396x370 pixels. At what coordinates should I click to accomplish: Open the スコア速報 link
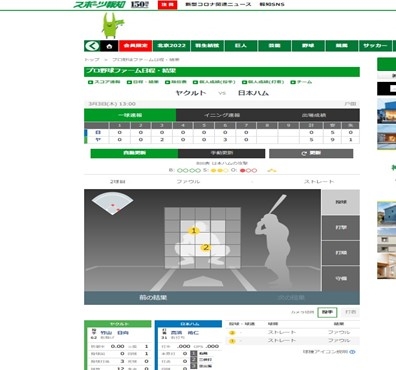pyautogui.click(x=104, y=82)
